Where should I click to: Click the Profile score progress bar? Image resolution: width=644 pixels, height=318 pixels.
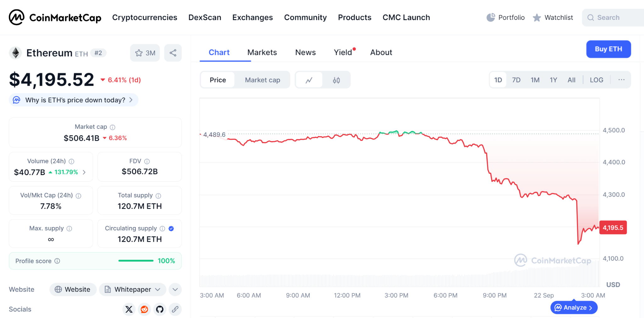(136, 261)
